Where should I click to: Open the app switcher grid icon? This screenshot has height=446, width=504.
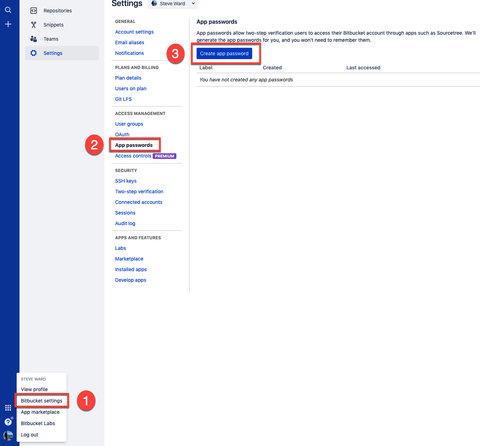click(x=8, y=408)
